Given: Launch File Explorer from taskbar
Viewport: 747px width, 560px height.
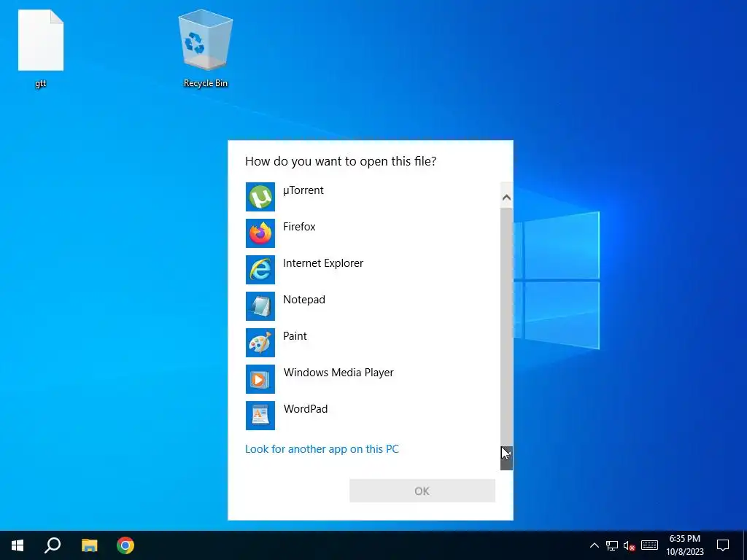Looking at the screenshot, I should coord(89,545).
